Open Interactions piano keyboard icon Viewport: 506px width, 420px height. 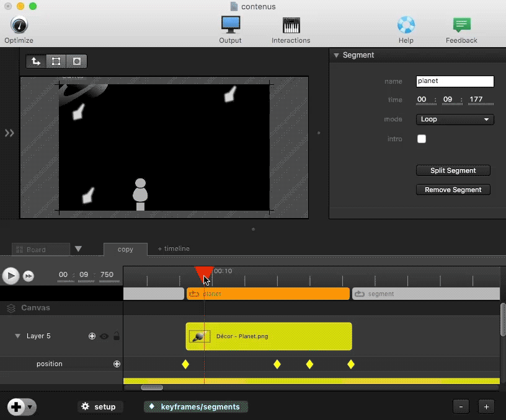tap(291, 25)
